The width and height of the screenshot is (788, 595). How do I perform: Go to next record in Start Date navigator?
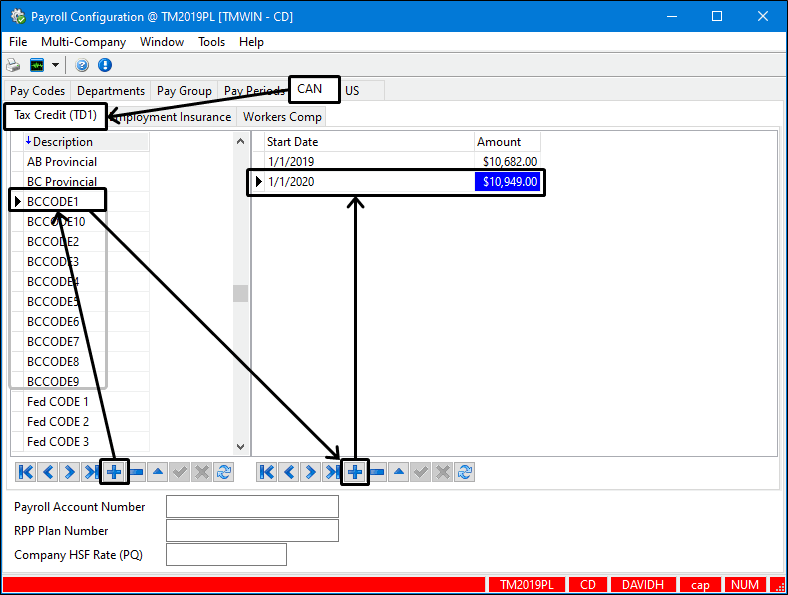point(311,472)
